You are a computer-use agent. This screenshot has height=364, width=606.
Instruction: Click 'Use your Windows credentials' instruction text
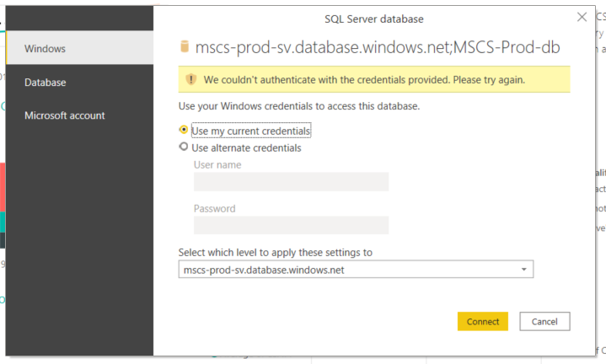(298, 106)
